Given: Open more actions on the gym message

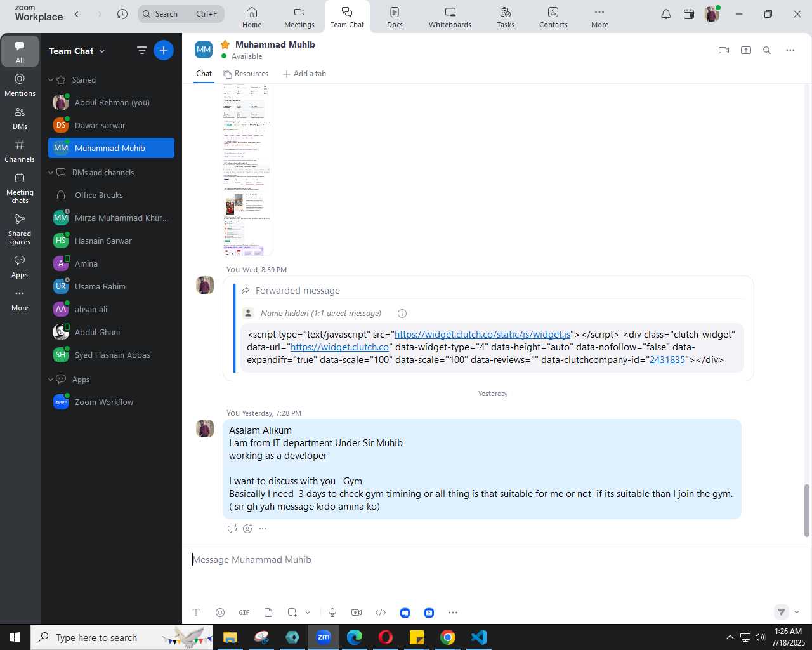Looking at the screenshot, I should pos(263,529).
